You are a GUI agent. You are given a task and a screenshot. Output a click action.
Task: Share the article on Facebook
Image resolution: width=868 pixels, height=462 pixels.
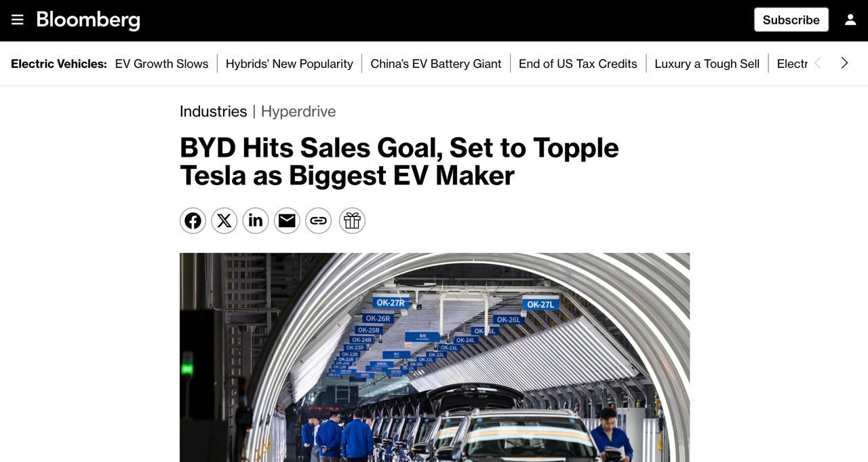193,220
